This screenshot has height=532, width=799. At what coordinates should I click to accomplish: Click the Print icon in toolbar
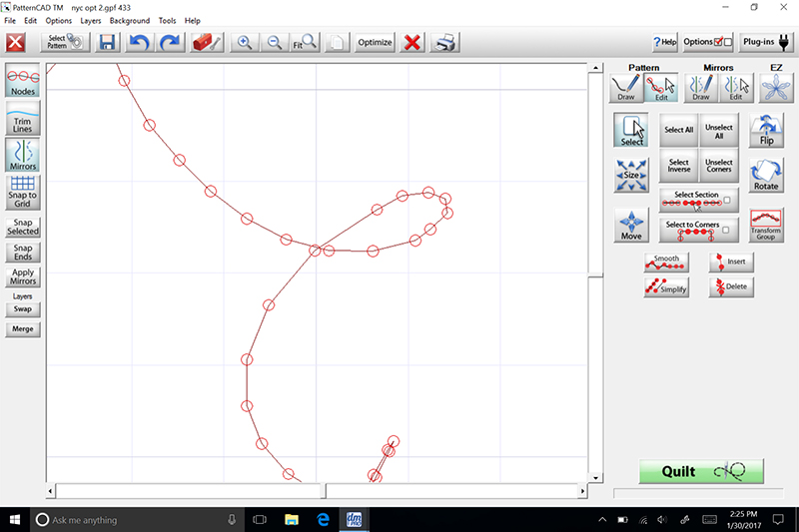tap(445, 43)
